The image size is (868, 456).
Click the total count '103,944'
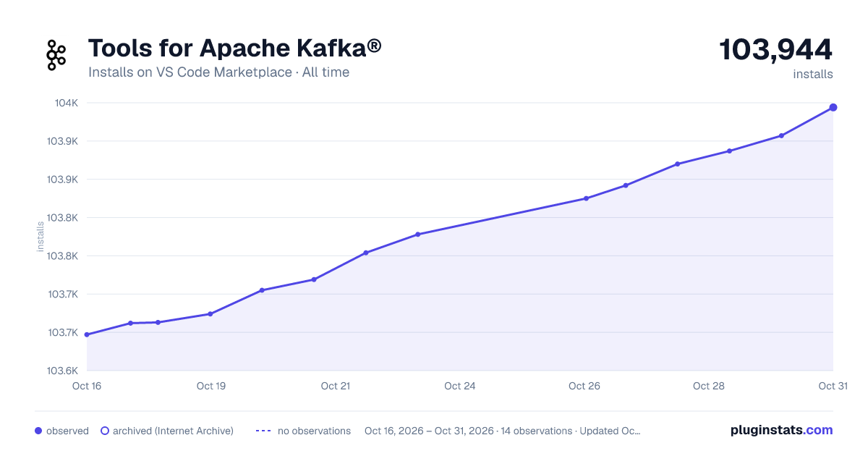pos(776,49)
